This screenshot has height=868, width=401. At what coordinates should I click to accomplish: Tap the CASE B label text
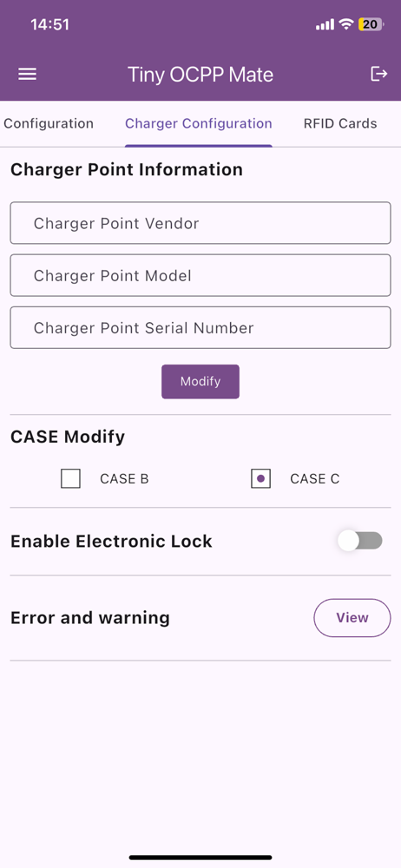tap(124, 479)
